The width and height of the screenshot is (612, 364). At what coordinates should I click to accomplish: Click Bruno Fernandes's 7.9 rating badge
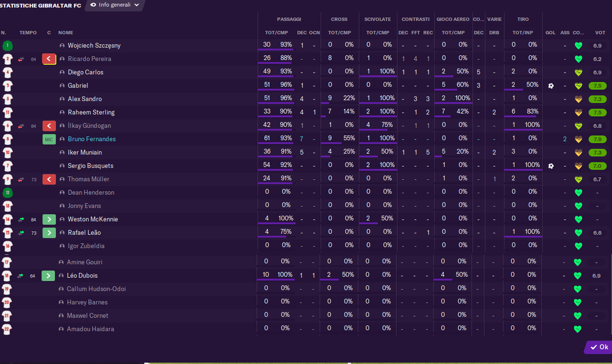coord(597,139)
